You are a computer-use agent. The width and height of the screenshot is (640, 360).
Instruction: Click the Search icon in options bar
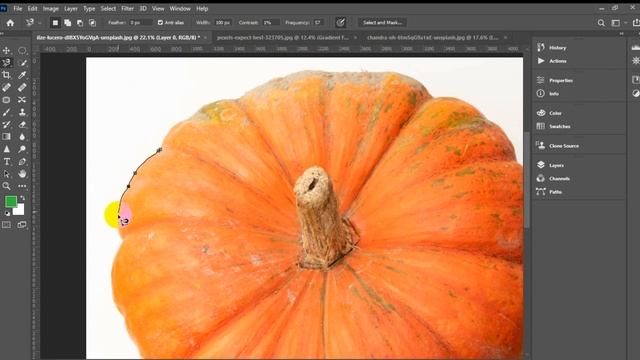tap(601, 23)
